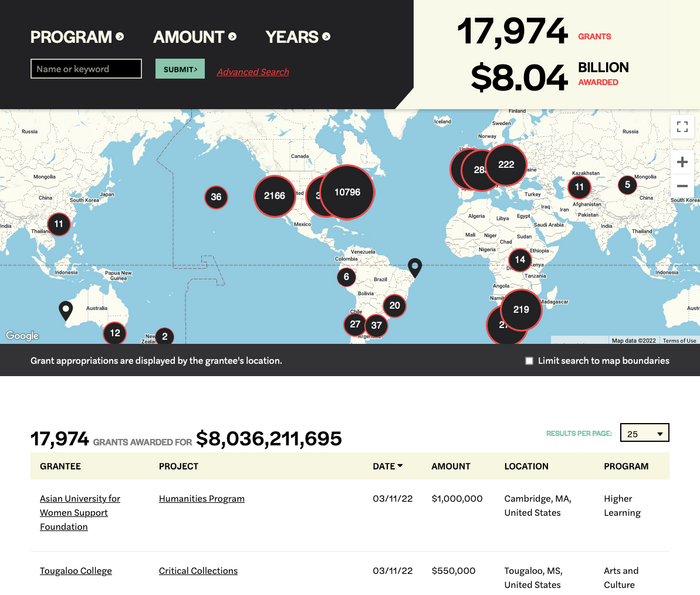This screenshot has width=700, height=595.
Task: Open the 37 grants cluster marker
Action: [x=376, y=325]
